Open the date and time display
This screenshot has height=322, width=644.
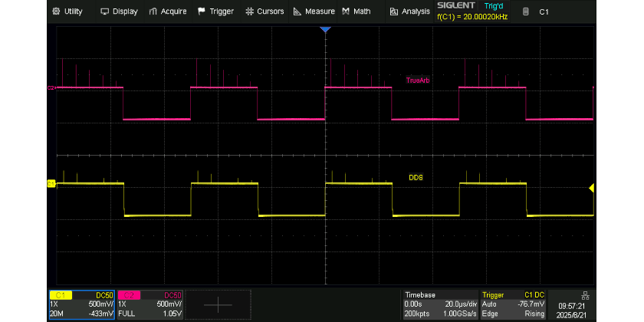coord(572,310)
